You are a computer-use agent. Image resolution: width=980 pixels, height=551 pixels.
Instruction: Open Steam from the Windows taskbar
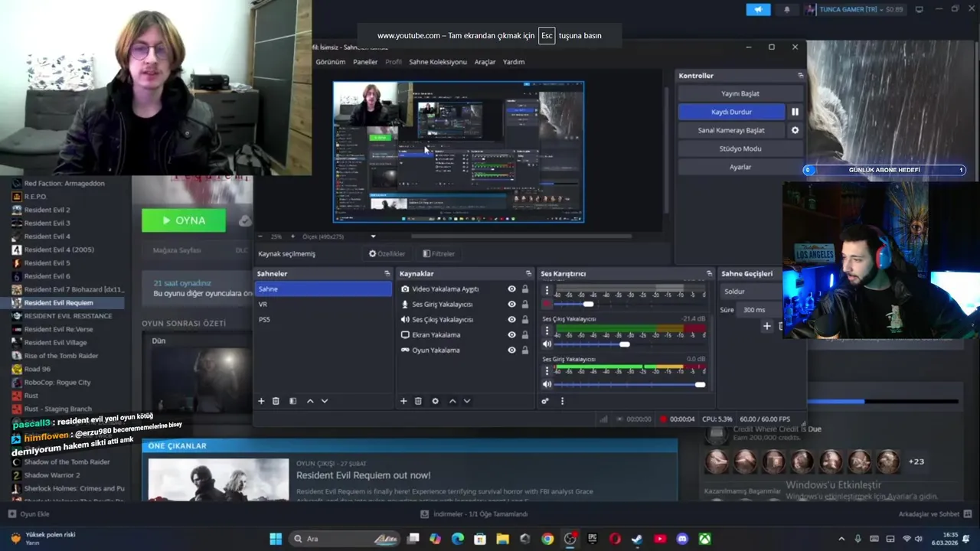pyautogui.click(x=637, y=539)
